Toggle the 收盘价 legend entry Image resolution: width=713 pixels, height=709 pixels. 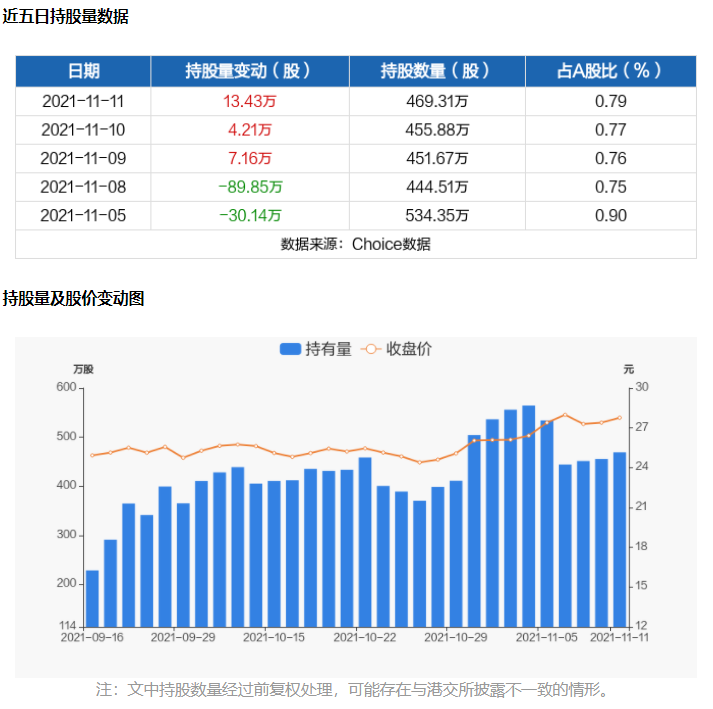396,349
